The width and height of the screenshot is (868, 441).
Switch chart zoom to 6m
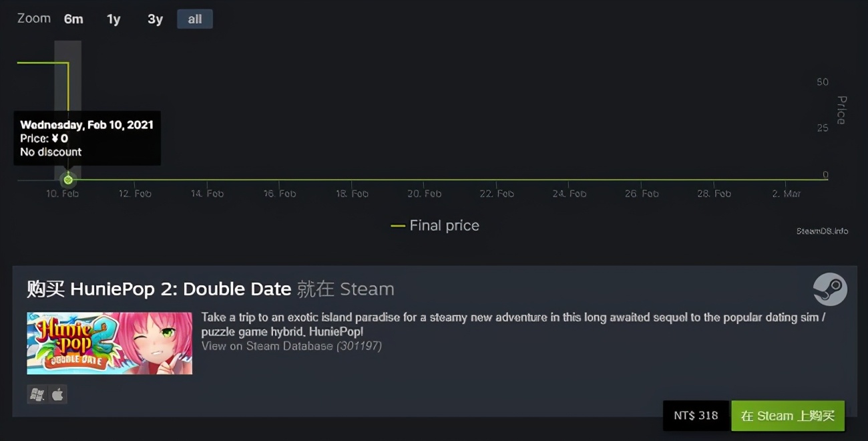click(73, 19)
